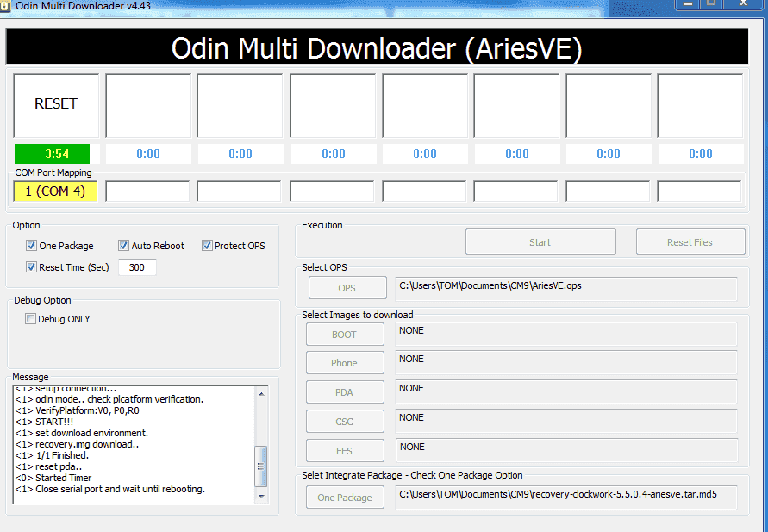Click the Odin Multi Downloader (AriesVE) banner

[x=377, y=47]
